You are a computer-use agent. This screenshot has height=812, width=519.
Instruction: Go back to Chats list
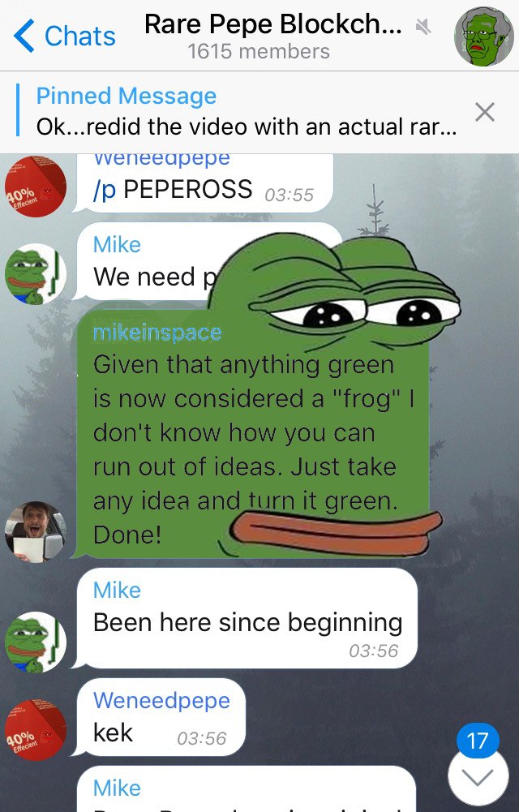point(65,37)
